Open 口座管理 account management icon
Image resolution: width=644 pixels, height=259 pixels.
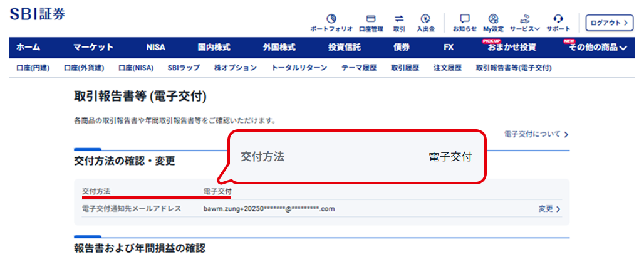click(370, 23)
